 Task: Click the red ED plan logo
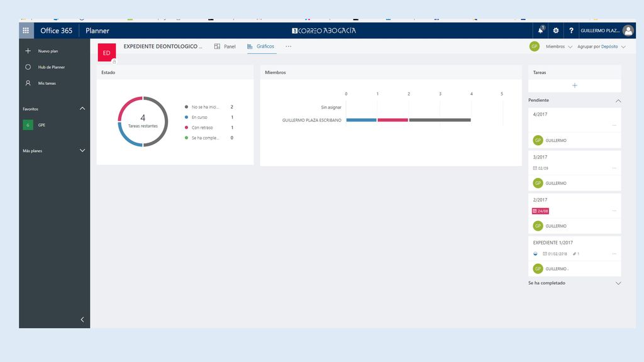[x=107, y=53]
